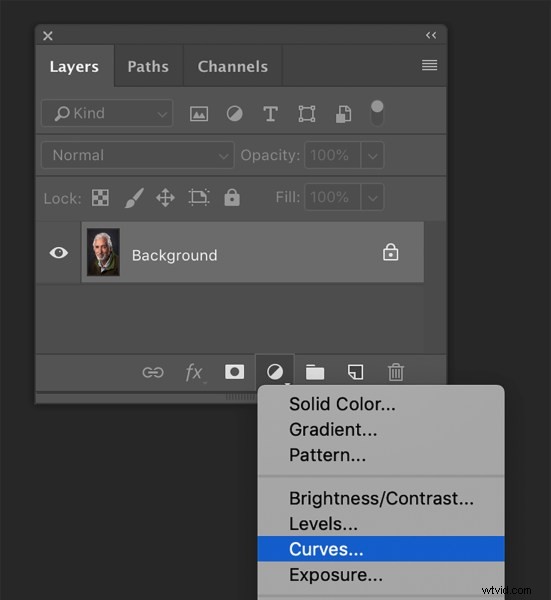The height and width of the screenshot is (600, 551).
Task: Choose Brightness/Contrast... from the menu
Action: click(381, 498)
